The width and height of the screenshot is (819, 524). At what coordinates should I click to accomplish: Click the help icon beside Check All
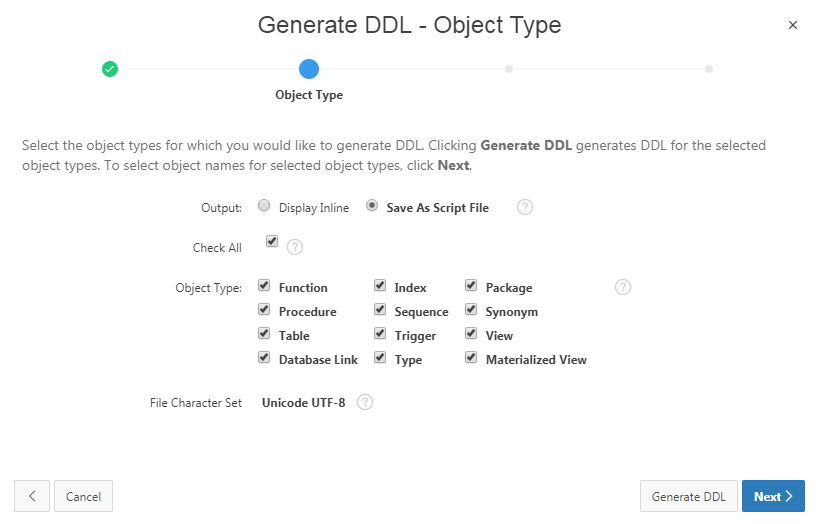(295, 246)
